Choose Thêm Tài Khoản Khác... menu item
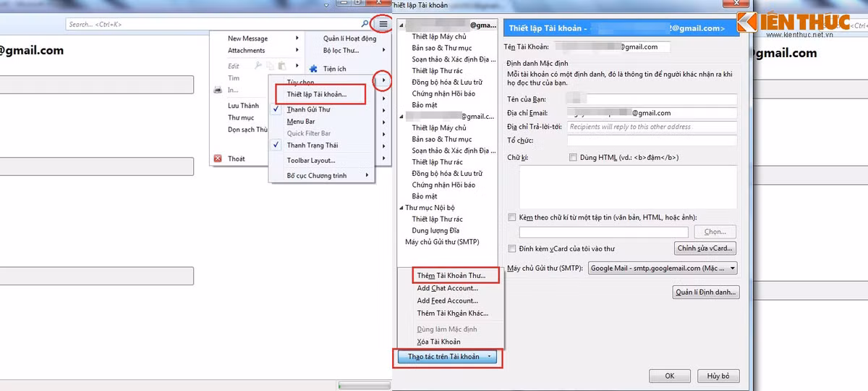Image resolution: width=868 pixels, height=391 pixels. pyautogui.click(x=453, y=314)
